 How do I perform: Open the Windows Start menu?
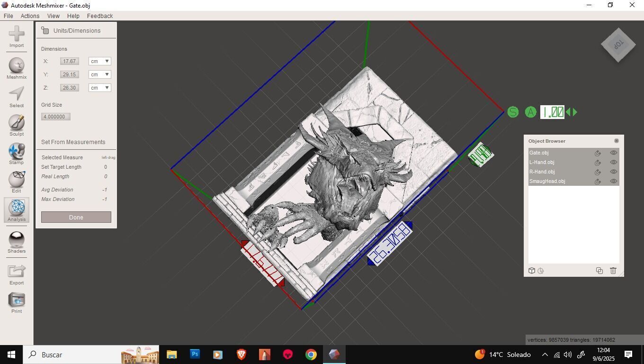(11, 355)
